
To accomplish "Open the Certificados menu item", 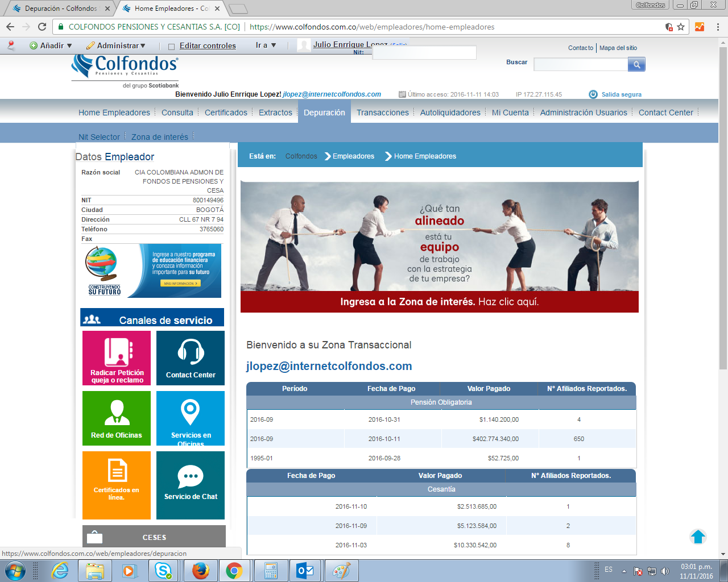I will [x=226, y=113].
